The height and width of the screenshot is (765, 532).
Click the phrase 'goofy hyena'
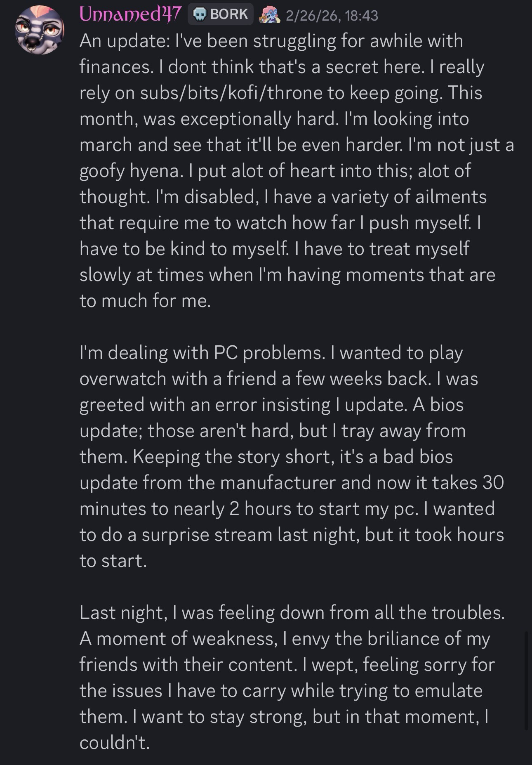coord(130,171)
